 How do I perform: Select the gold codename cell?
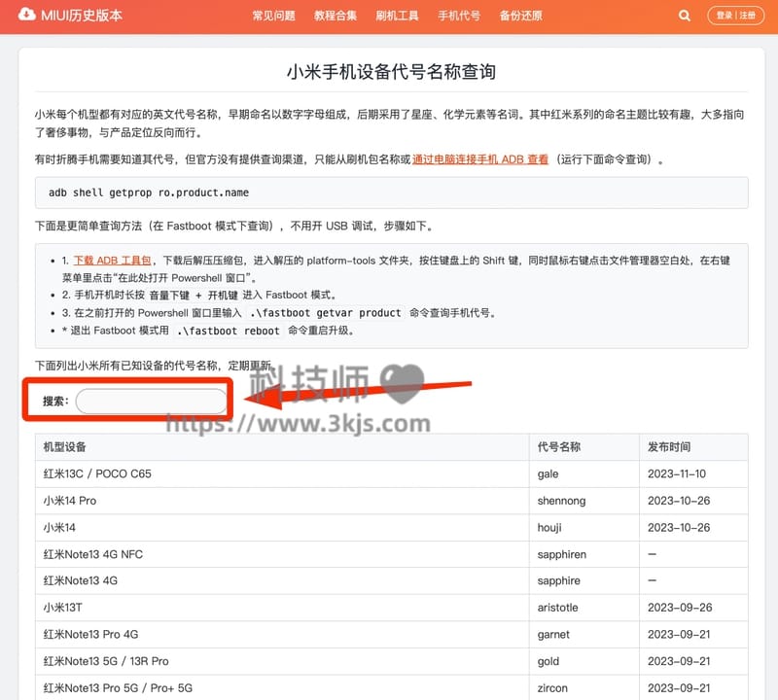click(584, 661)
